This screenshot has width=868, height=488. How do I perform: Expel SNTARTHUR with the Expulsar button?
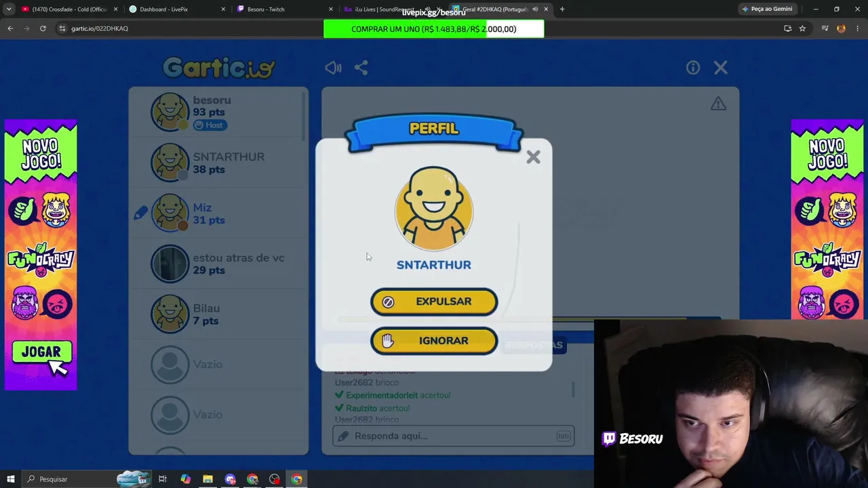pyautogui.click(x=434, y=302)
